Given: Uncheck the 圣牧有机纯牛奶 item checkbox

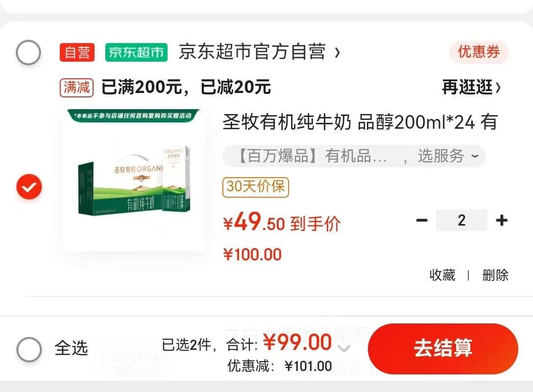Looking at the screenshot, I should coord(29,187).
